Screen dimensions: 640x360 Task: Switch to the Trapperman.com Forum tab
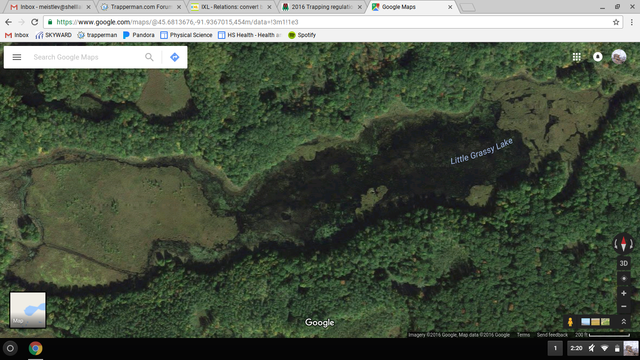pos(141,7)
